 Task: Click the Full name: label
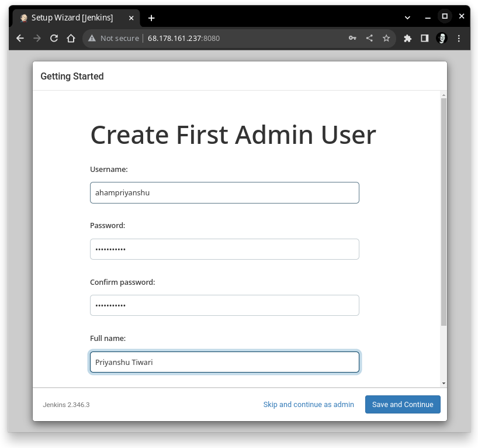coord(108,338)
